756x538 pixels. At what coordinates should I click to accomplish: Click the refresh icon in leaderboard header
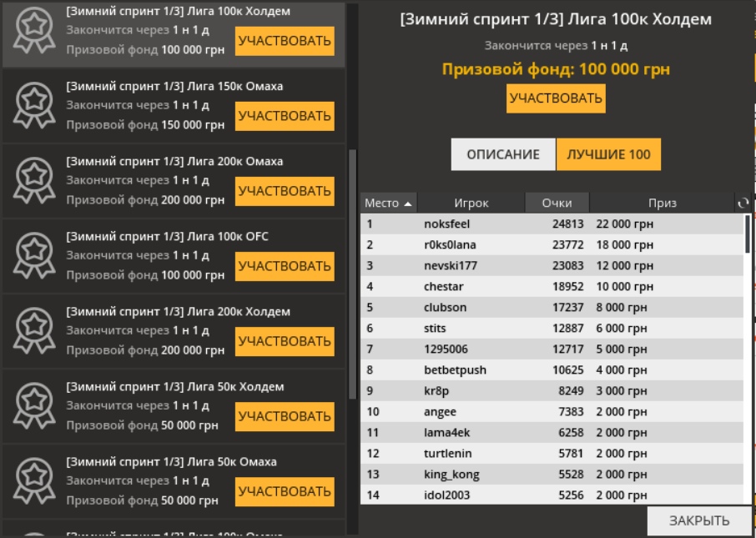(x=743, y=203)
